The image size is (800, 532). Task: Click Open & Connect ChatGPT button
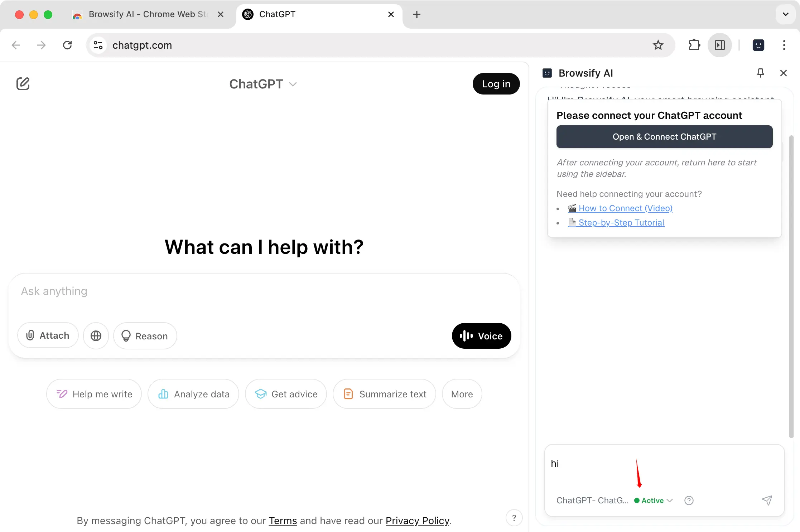pos(664,137)
